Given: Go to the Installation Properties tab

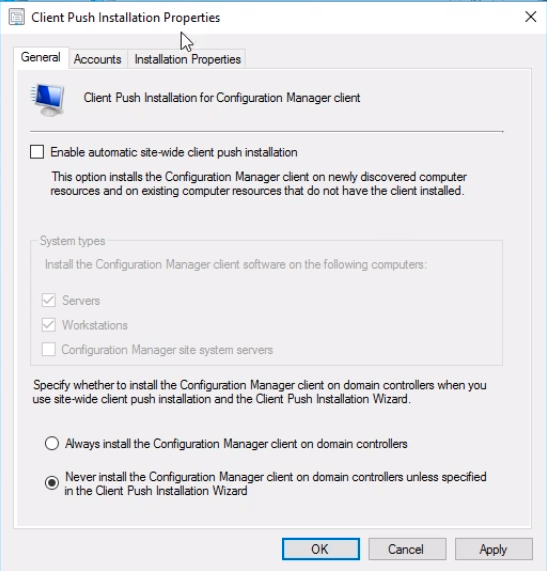Looking at the screenshot, I should (x=187, y=59).
